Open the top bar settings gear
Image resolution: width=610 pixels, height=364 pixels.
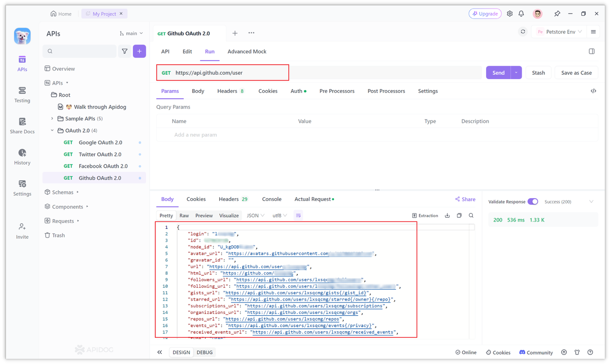(x=509, y=14)
